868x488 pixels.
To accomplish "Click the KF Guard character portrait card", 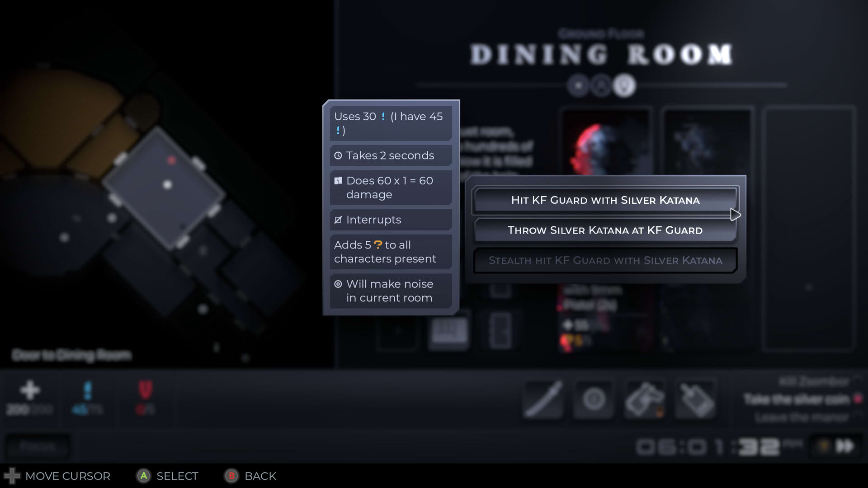I will (606, 230).
